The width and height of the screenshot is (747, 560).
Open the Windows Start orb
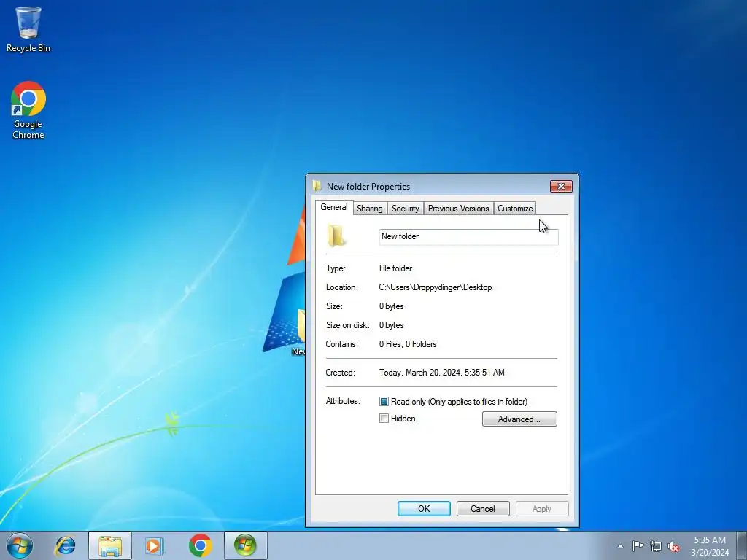click(x=20, y=545)
